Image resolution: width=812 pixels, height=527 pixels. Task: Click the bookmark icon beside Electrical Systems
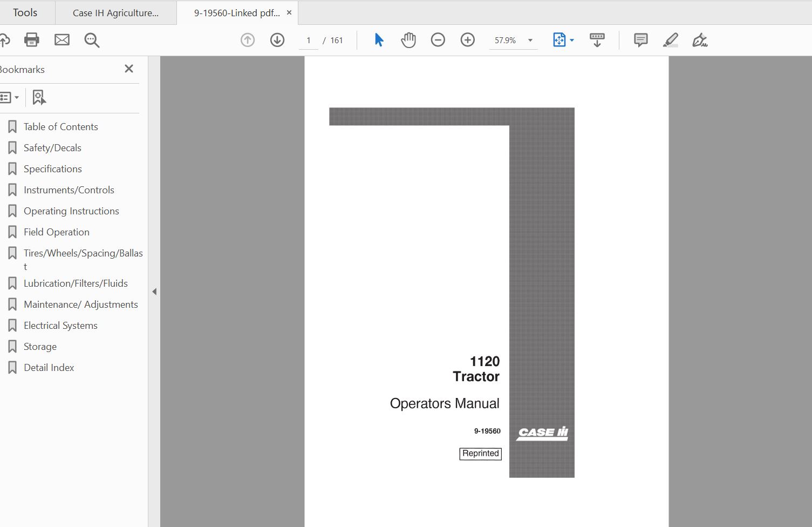click(x=12, y=326)
